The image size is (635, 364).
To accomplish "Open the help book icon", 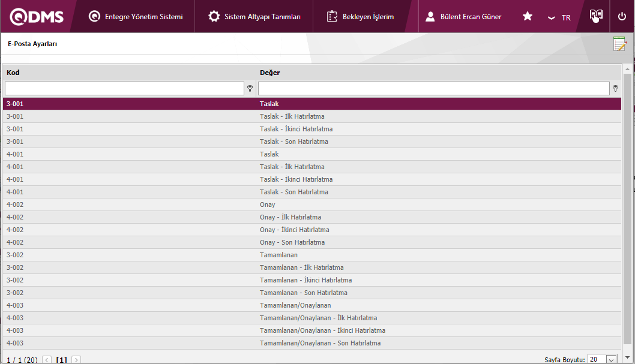I will click(596, 16).
